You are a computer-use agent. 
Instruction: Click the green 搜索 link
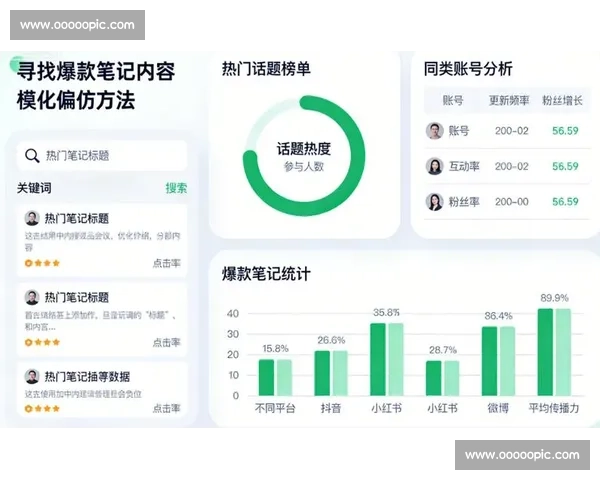176,188
